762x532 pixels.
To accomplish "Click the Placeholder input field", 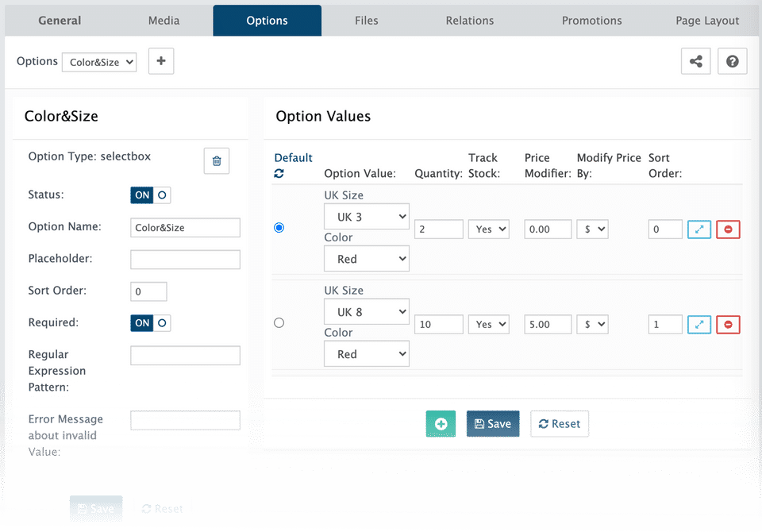I will click(x=185, y=260).
